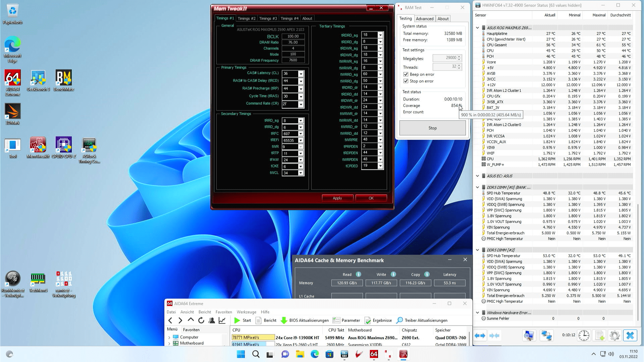The image size is (644, 362).
Task: Open the tRDRD_sg dropdown
Action: tap(380, 35)
